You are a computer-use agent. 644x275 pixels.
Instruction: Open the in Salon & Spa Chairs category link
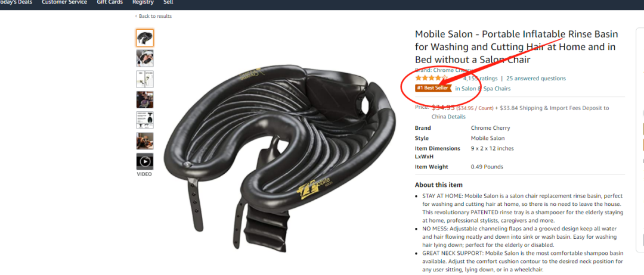click(483, 89)
